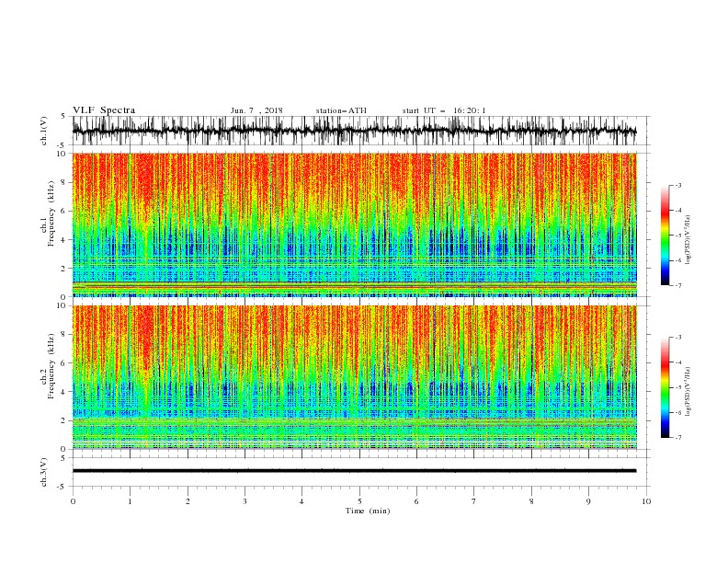Select the "start UT = 16:20:1" text

[444, 110]
